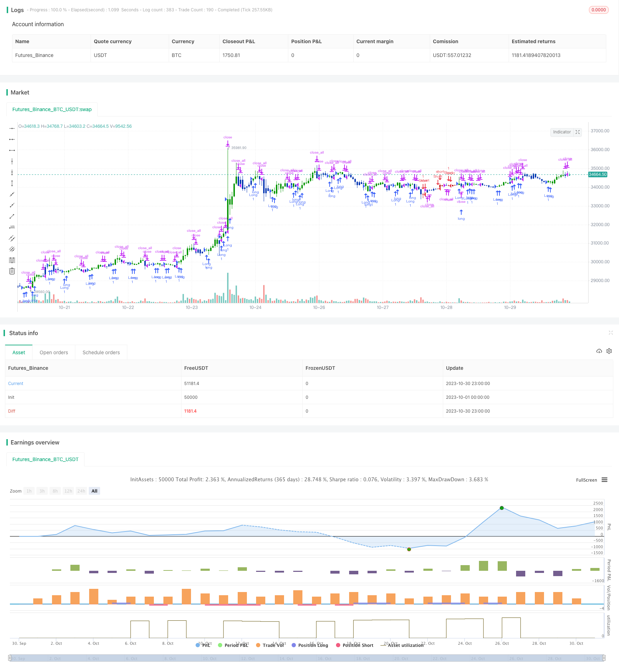Viewport: 619px width, 672px height.
Task: Select the Futures_Binance_BTC_USDT:swap market tab
Action: 52,109
